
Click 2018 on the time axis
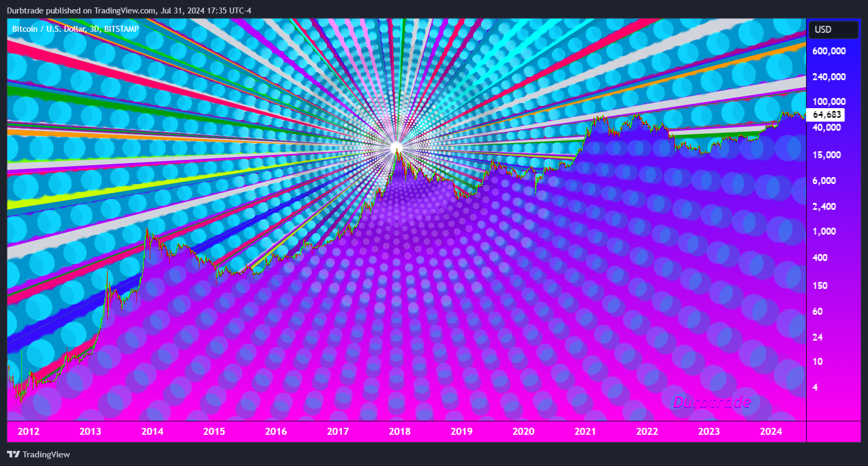400,432
